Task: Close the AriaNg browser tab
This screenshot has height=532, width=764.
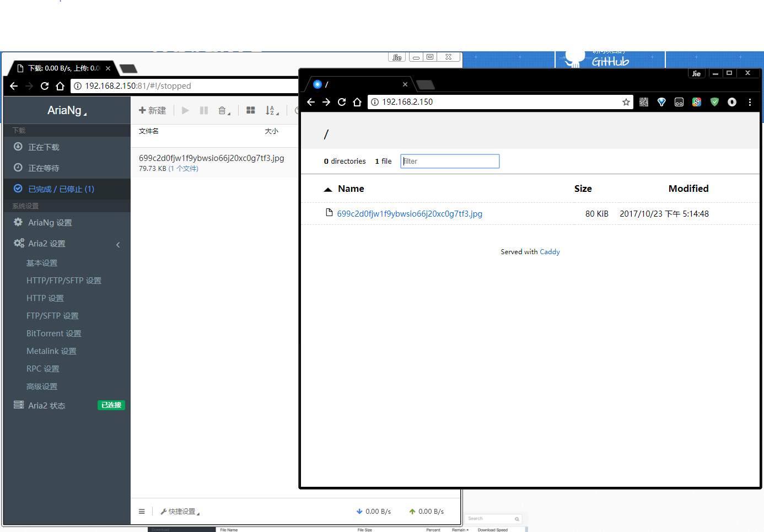Action: (108, 68)
